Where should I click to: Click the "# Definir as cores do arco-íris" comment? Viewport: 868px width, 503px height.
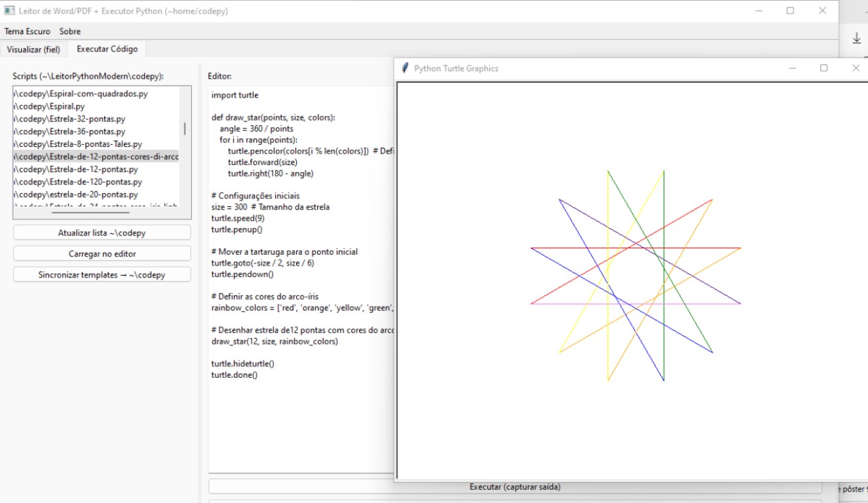pyautogui.click(x=265, y=297)
